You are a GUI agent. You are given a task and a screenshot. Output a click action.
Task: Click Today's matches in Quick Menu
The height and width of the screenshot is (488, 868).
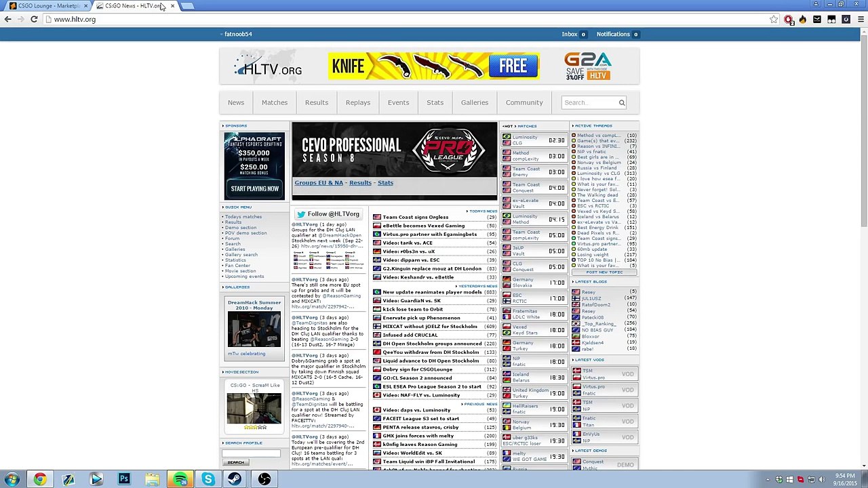pyautogui.click(x=243, y=217)
